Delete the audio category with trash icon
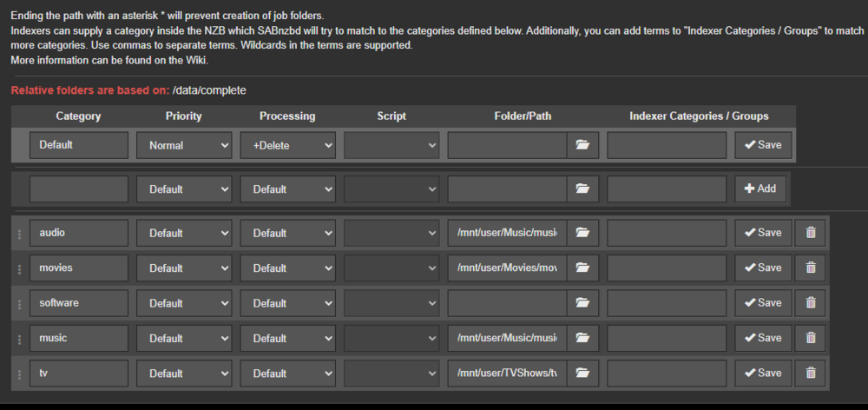 [x=811, y=233]
